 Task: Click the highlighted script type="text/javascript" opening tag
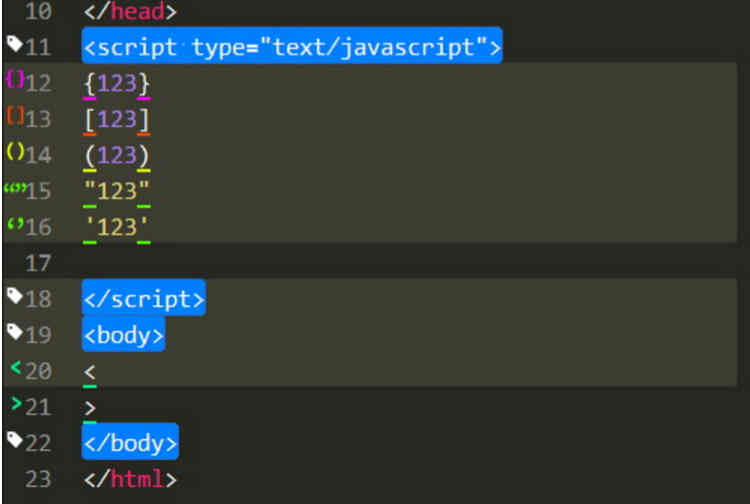tap(292, 46)
